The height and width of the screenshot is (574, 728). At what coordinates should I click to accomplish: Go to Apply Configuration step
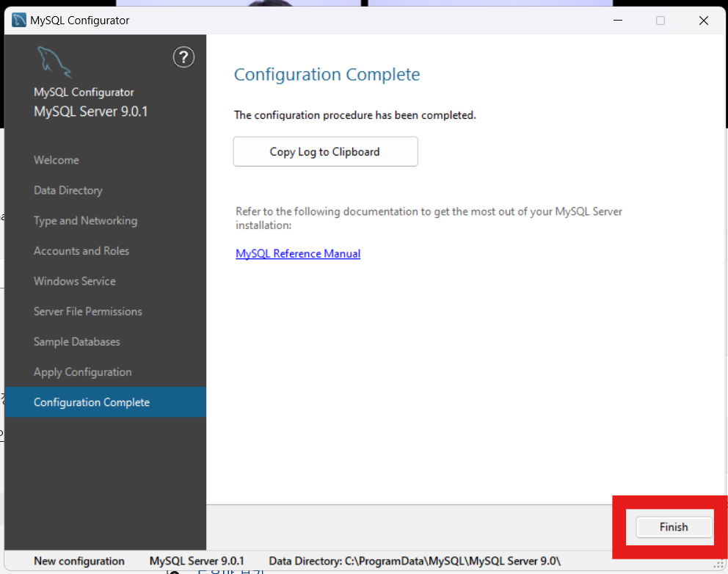coord(83,372)
